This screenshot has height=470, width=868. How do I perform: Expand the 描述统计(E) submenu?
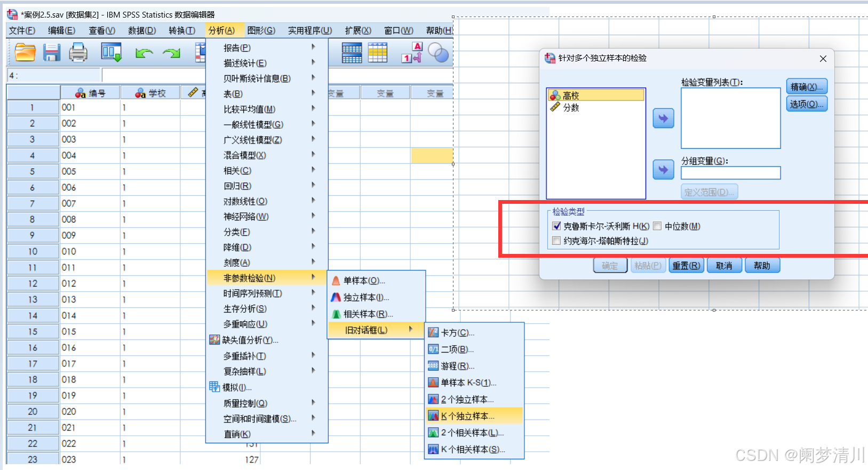tap(267, 63)
